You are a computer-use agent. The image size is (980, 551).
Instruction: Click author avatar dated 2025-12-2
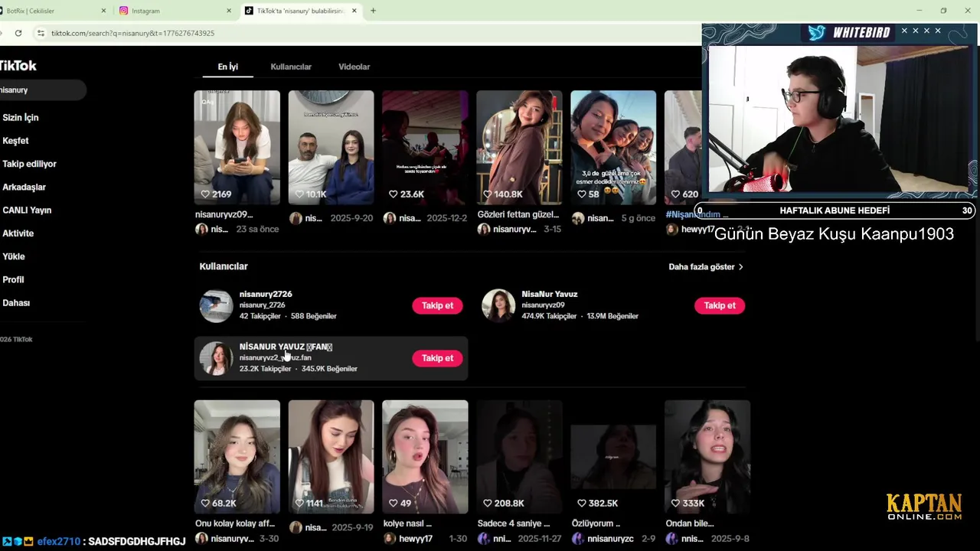click(390, 218)
